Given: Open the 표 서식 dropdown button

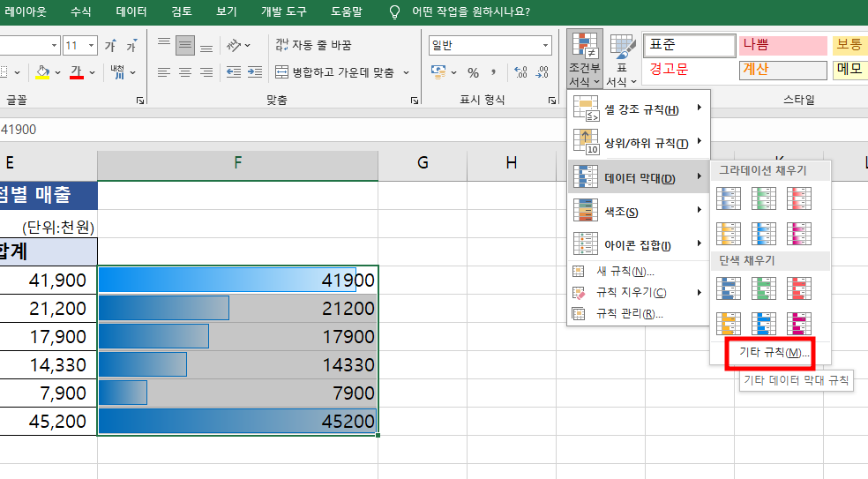Looking at the screenshot, I should 622,59.
